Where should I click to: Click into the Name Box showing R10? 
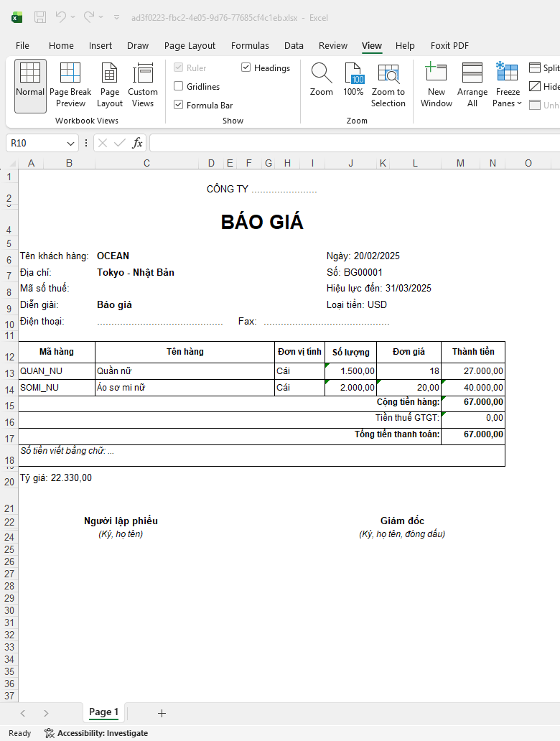pos(35,143)
